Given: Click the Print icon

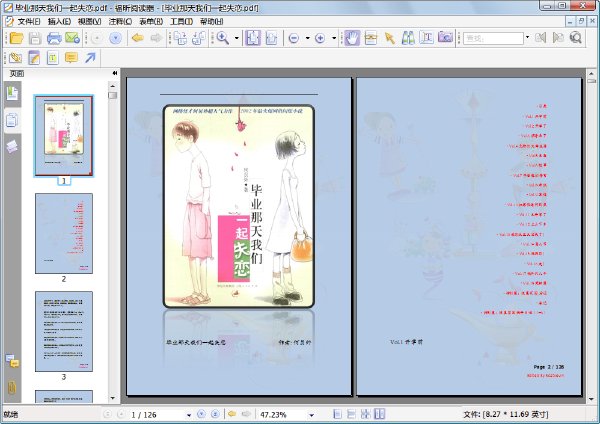Looking at the screenshot, I should (x=54, y=38).
